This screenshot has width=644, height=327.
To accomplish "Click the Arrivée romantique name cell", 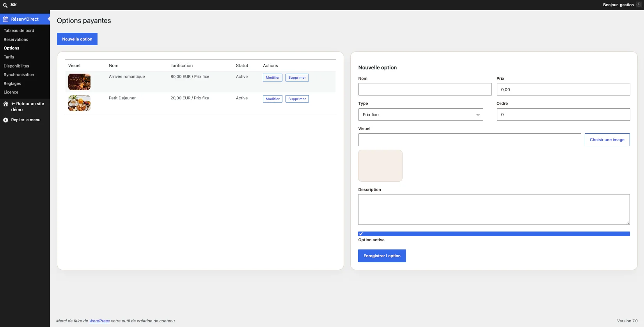I will pyautogui.click(x=127, y=77).
